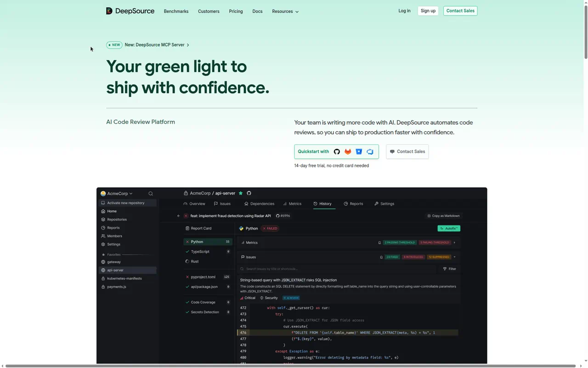Viewport: 588px width, 368px height.
Task: Click the search issues by title field
Action: point(338,269)
